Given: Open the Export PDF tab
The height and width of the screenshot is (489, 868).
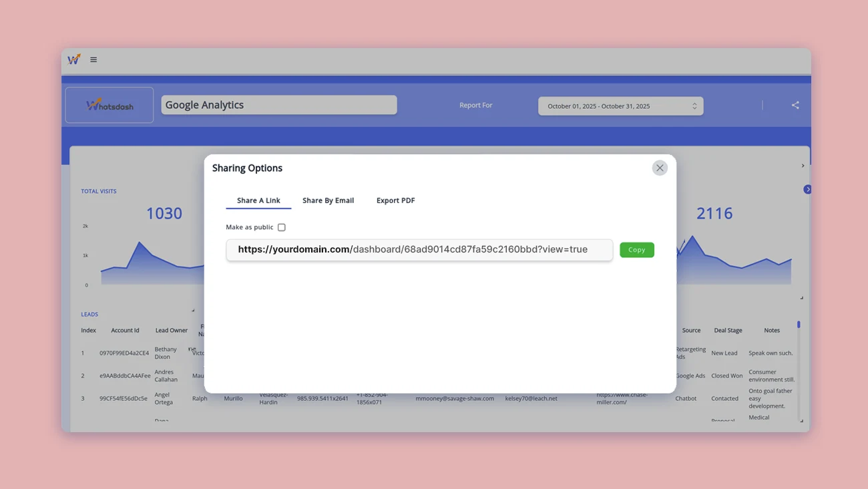Looking at the screenshot, I should pyautogui.click(x=395, y=200).
